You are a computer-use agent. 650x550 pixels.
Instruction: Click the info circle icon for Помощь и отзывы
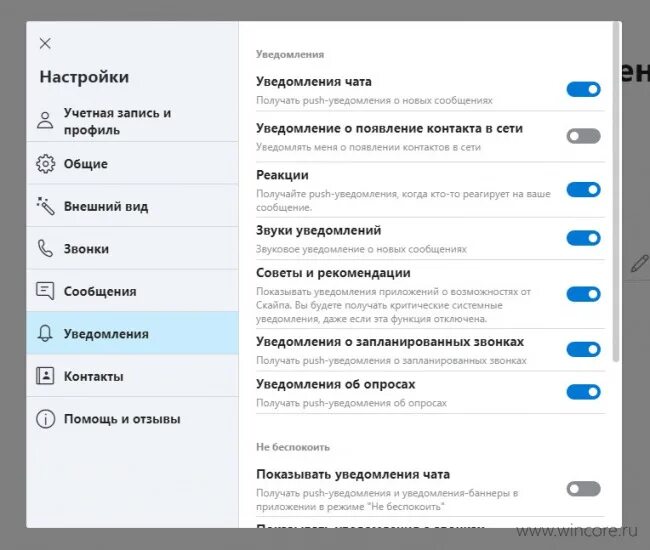coord(45,419)
